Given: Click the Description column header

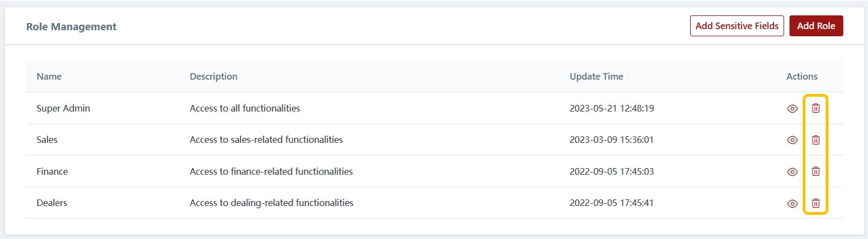Looking at the screenshot, I should [x=213, y=76].
